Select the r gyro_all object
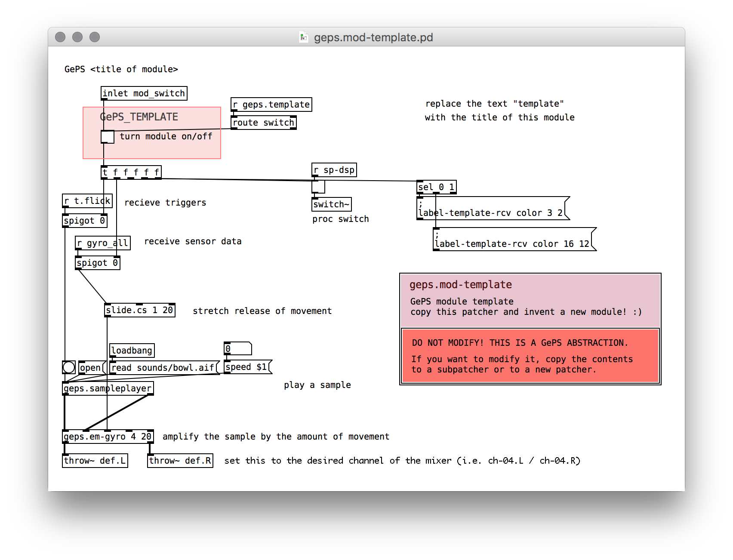 103,243
